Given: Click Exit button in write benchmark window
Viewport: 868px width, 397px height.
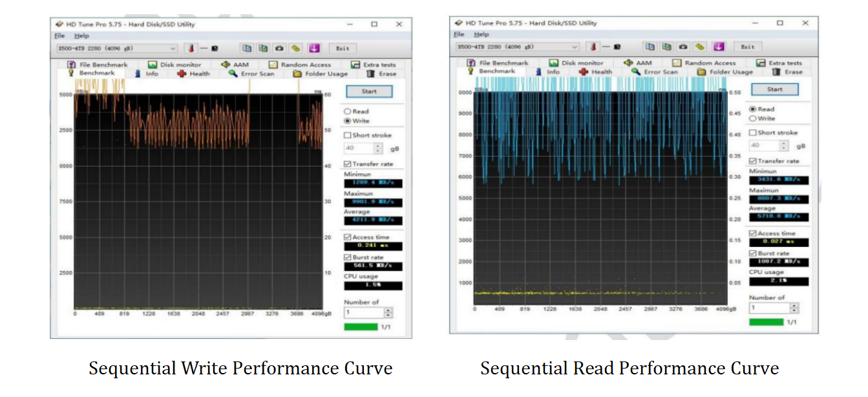Looking at the screenshot, I should [x=343, y=48].
